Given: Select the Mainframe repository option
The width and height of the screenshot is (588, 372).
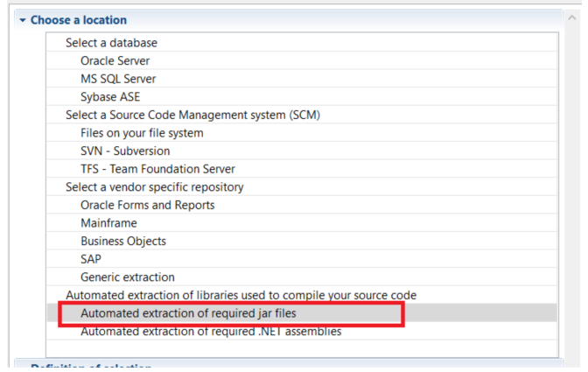Looking at the screenshot, I should click(x=108, y=223).
